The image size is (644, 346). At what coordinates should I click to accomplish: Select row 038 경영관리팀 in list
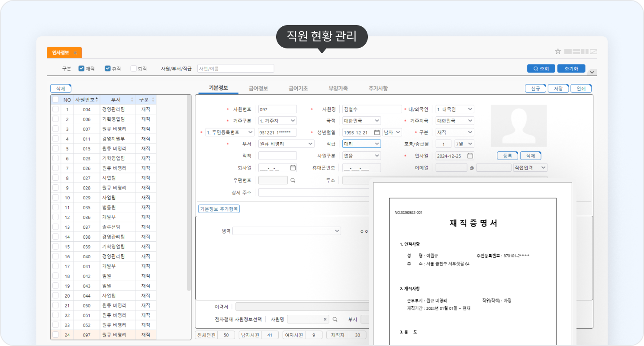[x=104, y=237]
